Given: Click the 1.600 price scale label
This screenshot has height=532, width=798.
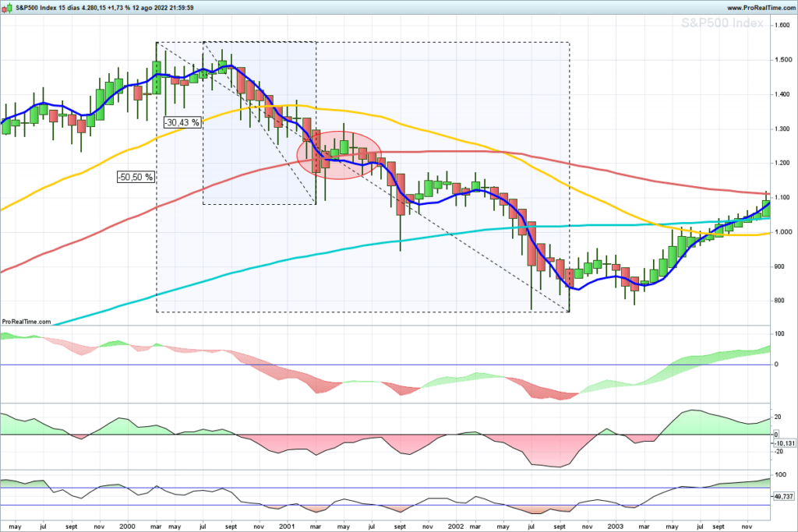Looking at the screenshot, I should (782, 26).
